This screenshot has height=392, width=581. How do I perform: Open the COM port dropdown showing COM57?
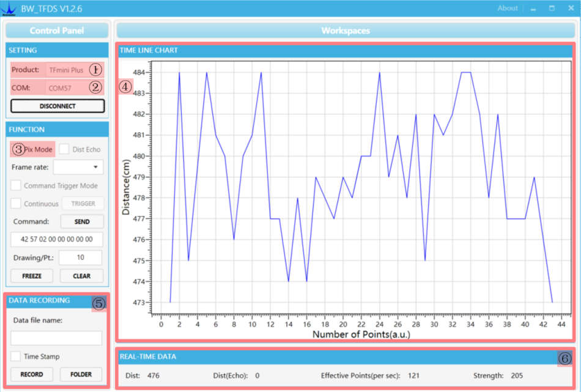click(x=75, y=88)
